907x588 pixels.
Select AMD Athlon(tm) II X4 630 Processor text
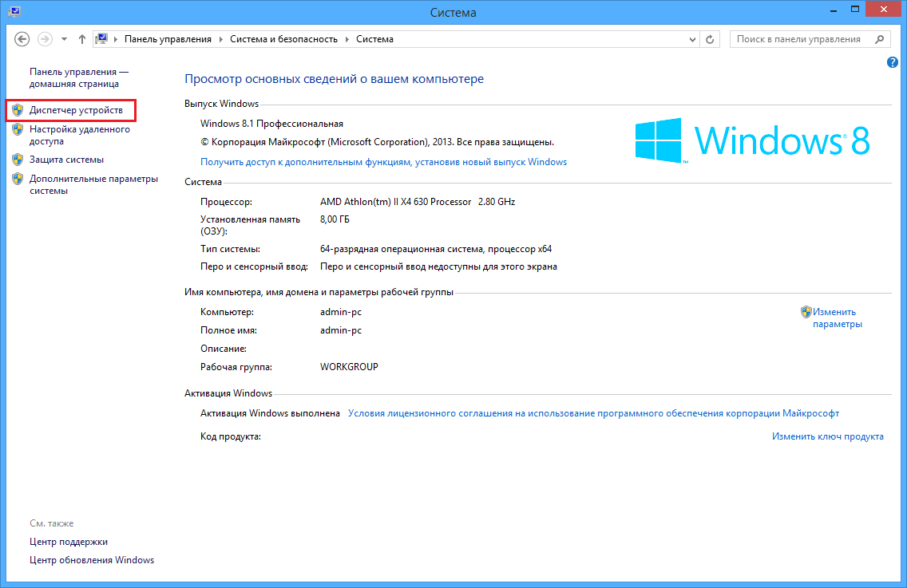coord(396,202)
